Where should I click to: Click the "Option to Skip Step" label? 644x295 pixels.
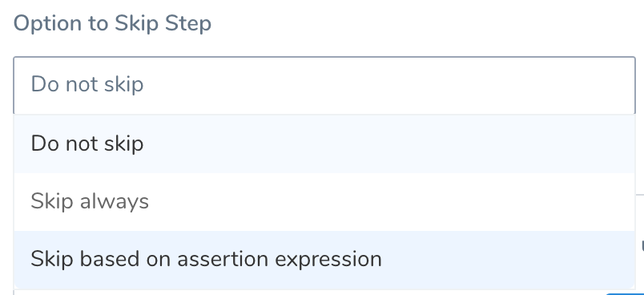coord(112,23)
